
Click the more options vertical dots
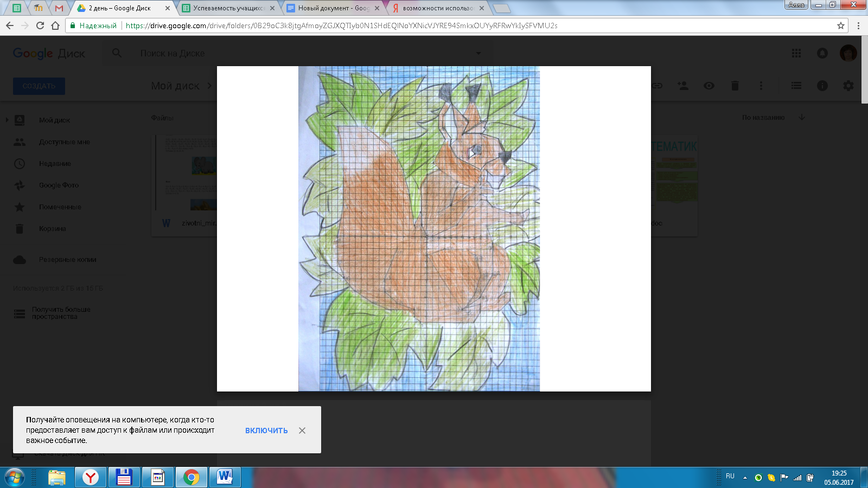[761, 86]
